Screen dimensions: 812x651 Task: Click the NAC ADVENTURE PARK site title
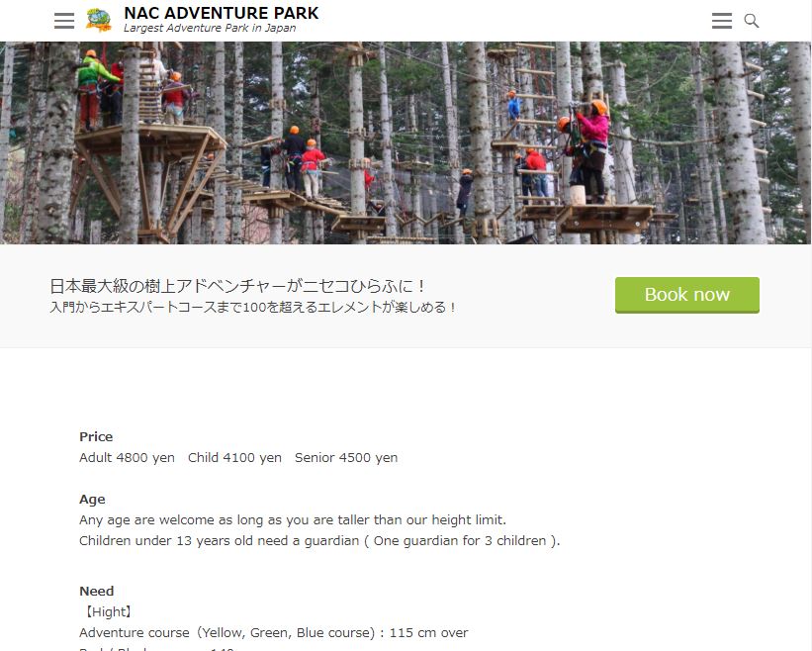(222, 13)
